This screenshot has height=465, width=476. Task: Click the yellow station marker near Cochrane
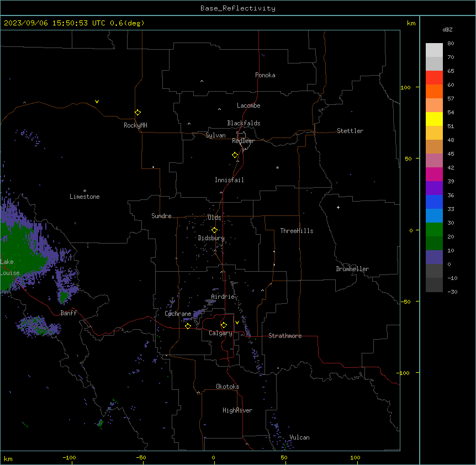188,326
